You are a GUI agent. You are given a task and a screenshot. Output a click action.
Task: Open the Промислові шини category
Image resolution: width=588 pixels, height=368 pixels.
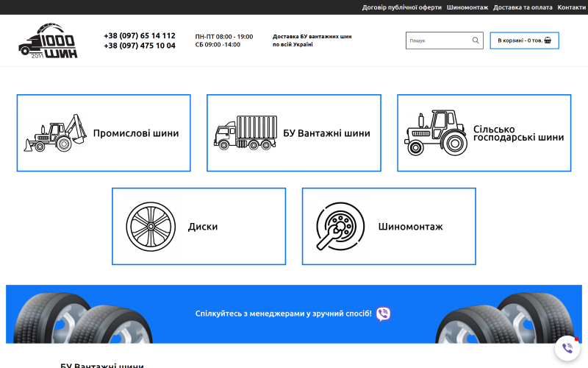tap(104, 133)
